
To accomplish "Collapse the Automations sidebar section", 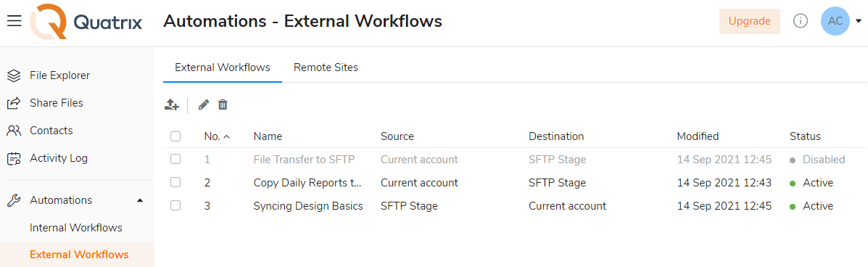I will (139, 200).
